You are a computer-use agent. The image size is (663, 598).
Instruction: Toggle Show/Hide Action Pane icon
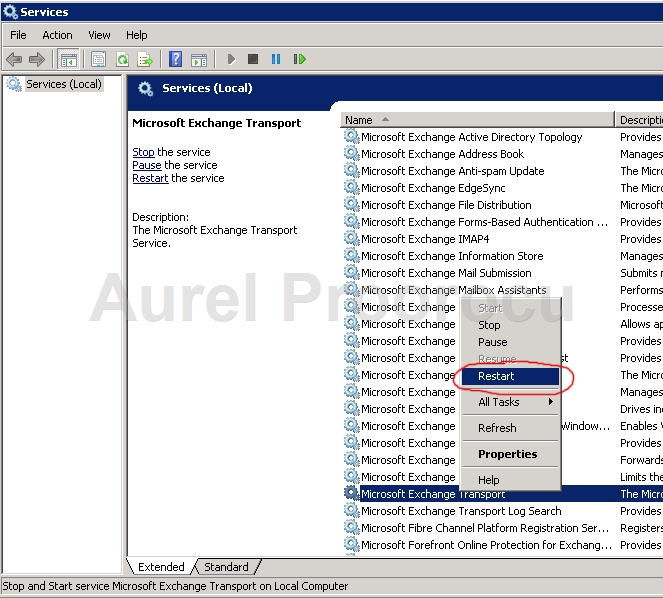[x=199, y=60]
